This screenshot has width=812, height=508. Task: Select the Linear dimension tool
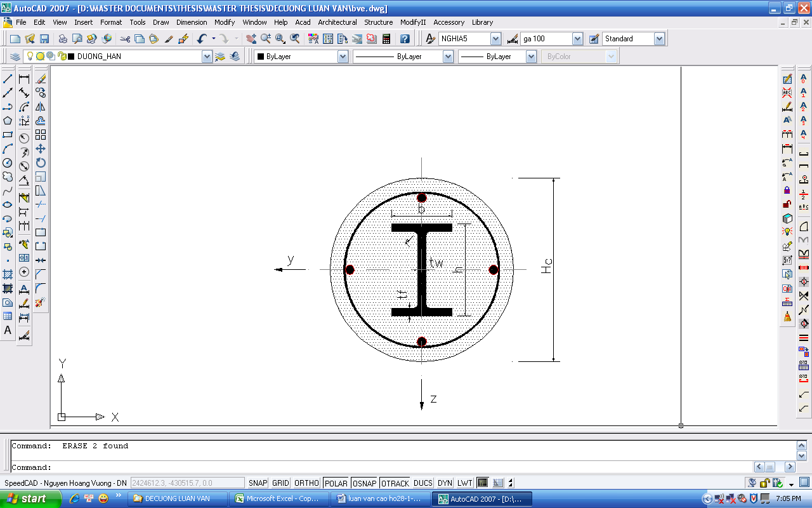pos(24,79)
